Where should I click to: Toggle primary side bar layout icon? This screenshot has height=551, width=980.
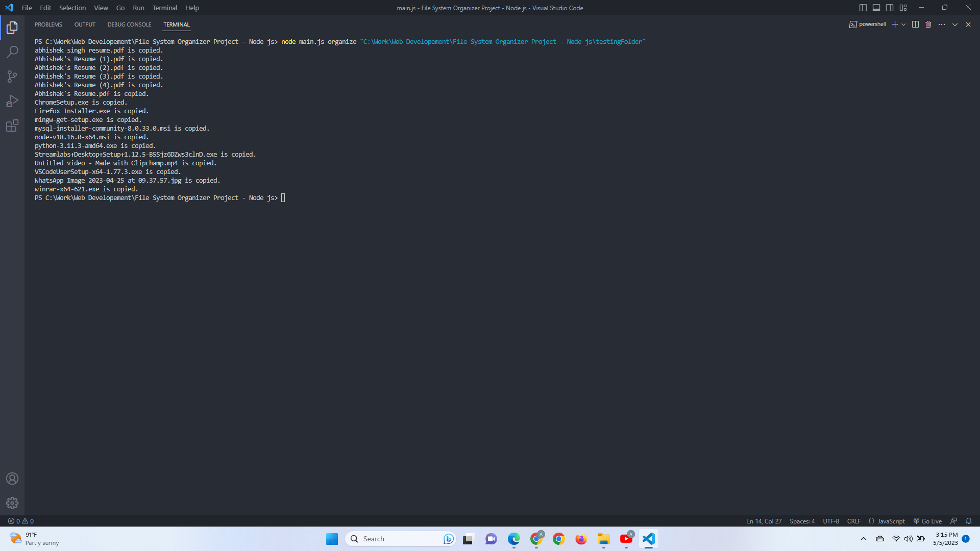pos(863,8)
